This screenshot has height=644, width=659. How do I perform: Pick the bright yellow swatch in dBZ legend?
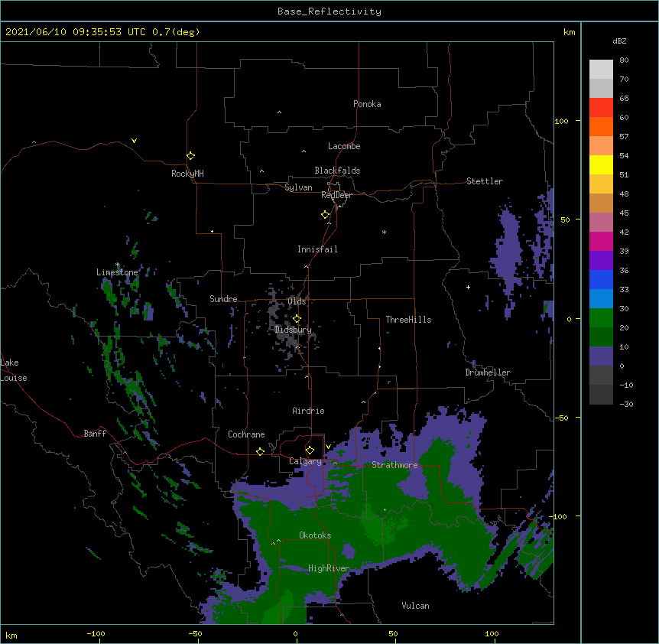coord(601,164)
